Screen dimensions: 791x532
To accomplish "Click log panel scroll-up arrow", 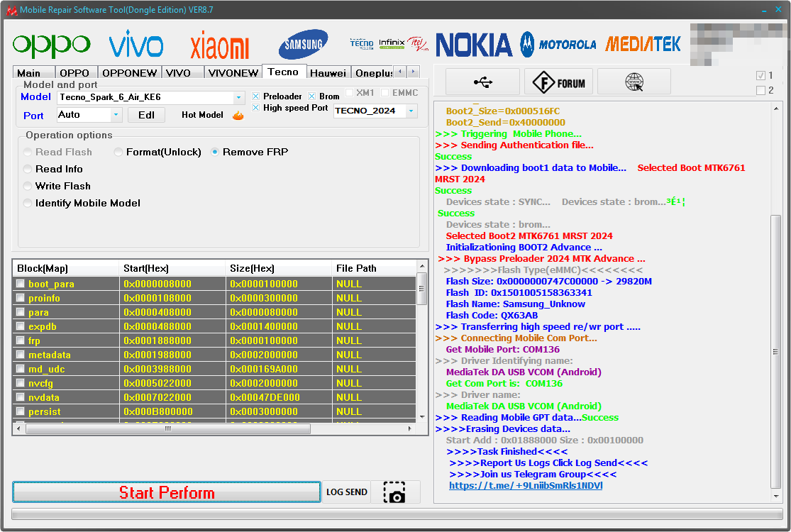I will point(776,108).
